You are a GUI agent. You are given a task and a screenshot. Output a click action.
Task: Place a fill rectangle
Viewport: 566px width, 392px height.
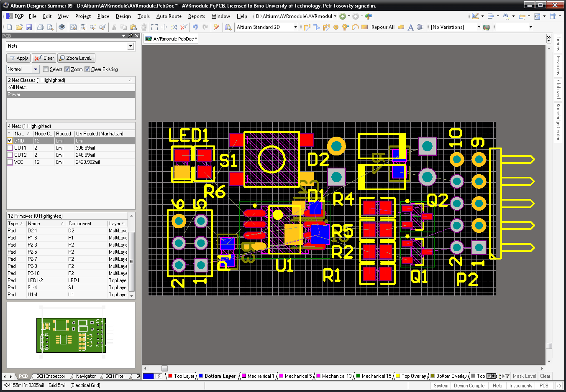(365, 27)
